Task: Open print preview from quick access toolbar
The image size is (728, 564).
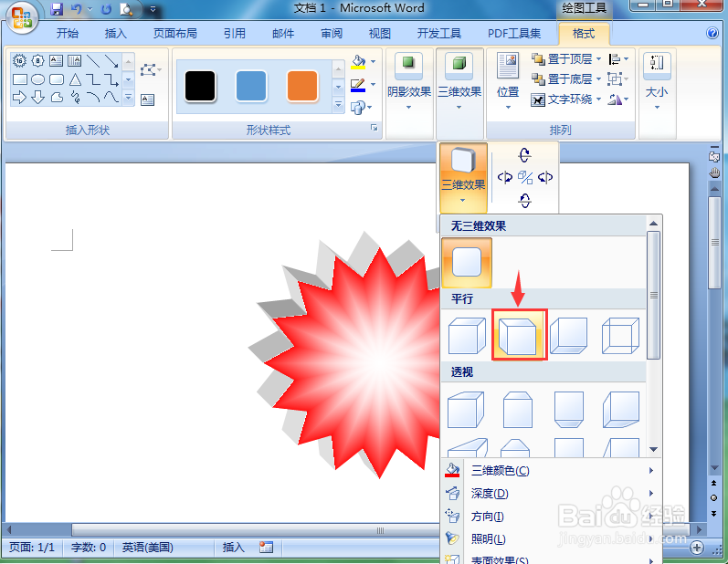Action: (x=126, y=9)
